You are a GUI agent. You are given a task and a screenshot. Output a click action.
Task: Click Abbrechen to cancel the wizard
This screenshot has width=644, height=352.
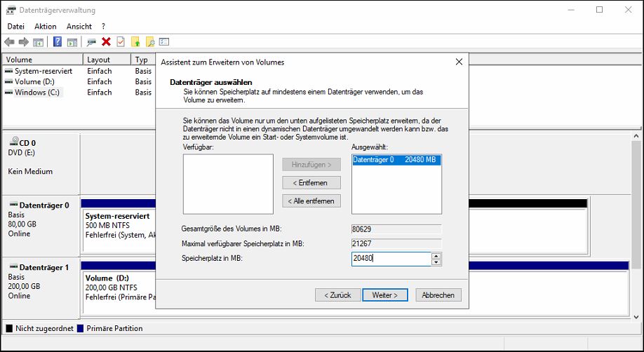[438, 295]
